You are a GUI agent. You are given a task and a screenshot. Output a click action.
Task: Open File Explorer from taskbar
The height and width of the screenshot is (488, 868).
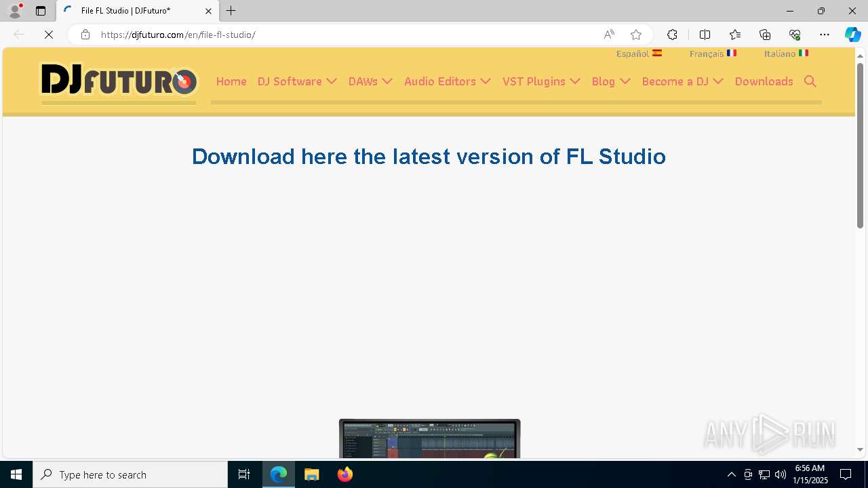(x=312, y=474)
